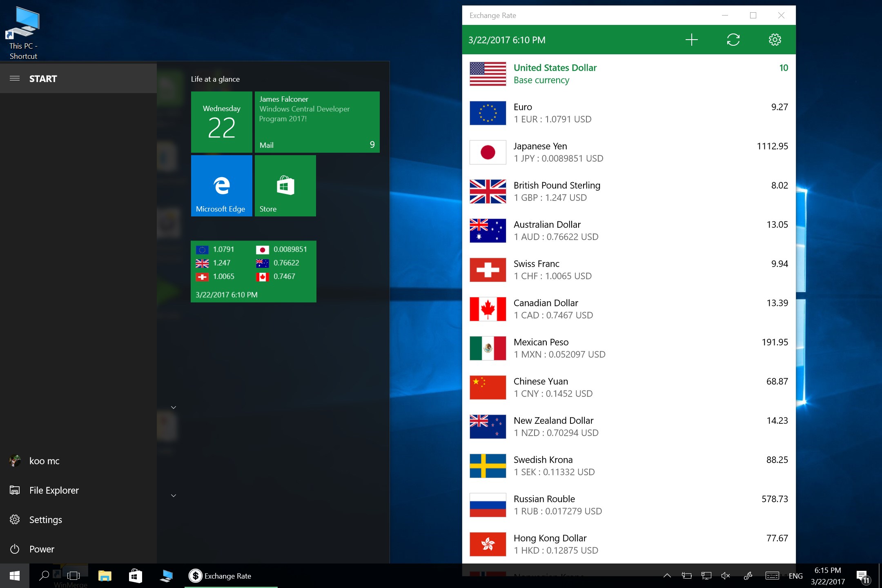Open the Mail tile from James Falconer
The width and height of the screenshot is (882, 588).
pyautogui.click(x=317, y=122)
